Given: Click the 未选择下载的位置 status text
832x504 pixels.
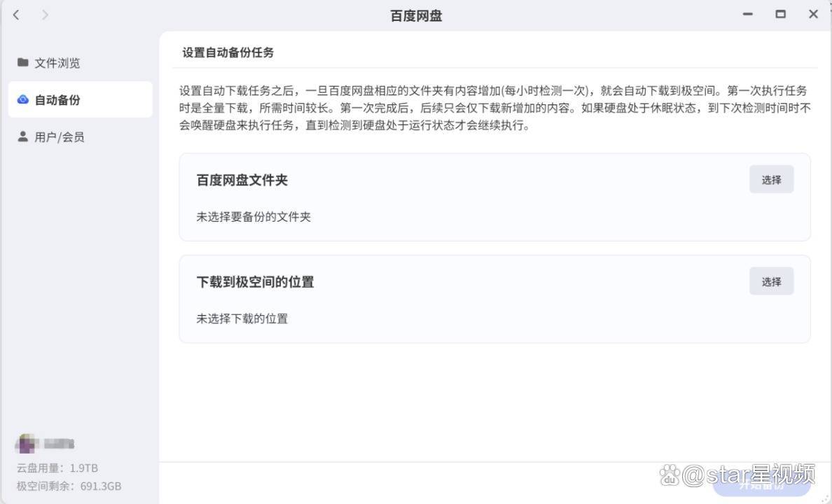Looking at the screenshot, I should (242, 318).
